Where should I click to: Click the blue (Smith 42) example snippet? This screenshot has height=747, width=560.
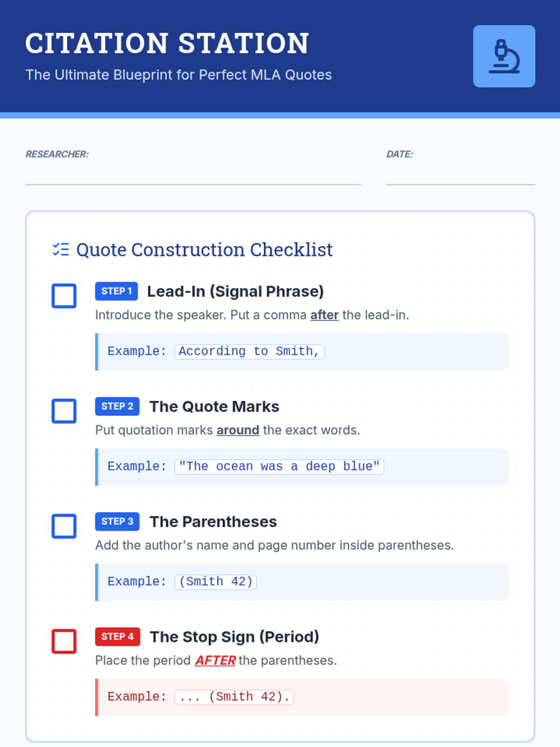tap(216, 582)
